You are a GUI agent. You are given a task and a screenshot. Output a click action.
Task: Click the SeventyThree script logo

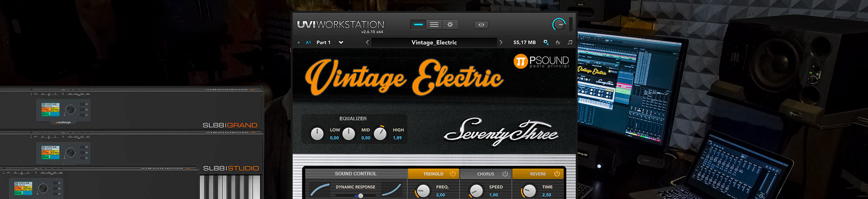tap(500, 132)
